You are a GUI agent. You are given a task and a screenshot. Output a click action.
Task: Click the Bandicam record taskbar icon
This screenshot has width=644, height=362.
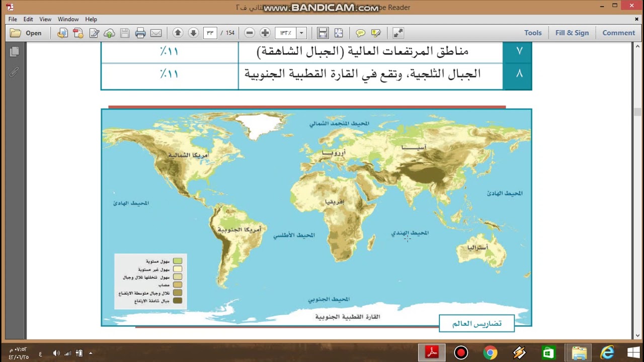coord(461,352)
